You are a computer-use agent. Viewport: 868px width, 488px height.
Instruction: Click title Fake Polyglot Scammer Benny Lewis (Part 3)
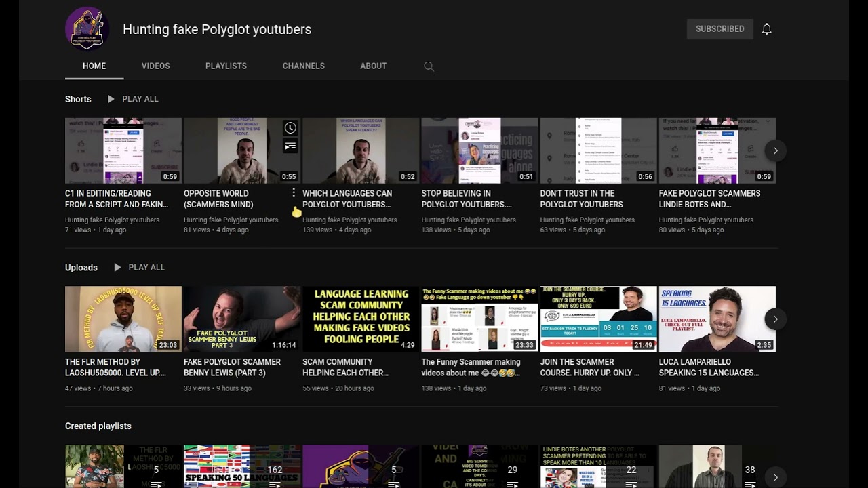tap(232, 367)
